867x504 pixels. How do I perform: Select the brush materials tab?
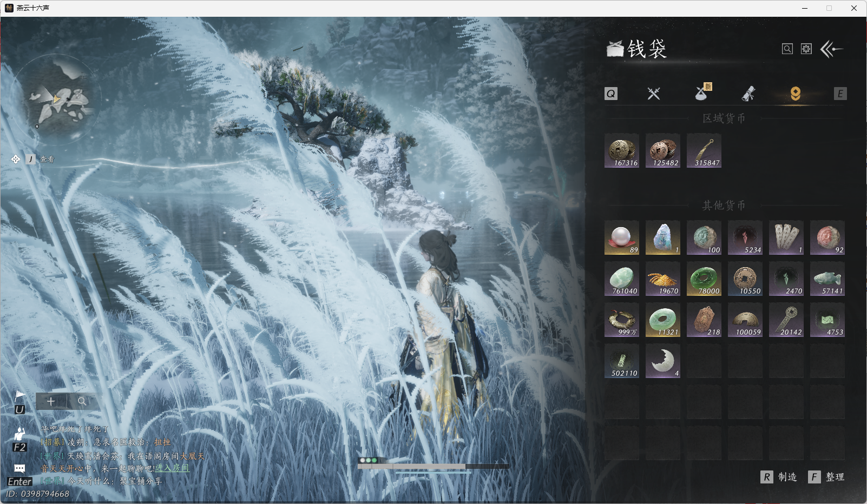tap(748, 94)
